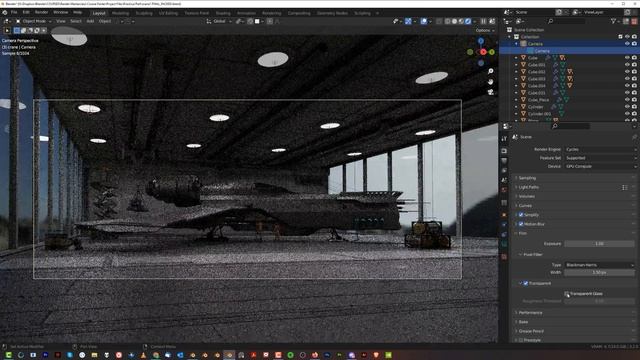This screenshot has height=360, width=640.
Task: Open the Global transform orientation dropdown
Action: click(x=219, y=21)
